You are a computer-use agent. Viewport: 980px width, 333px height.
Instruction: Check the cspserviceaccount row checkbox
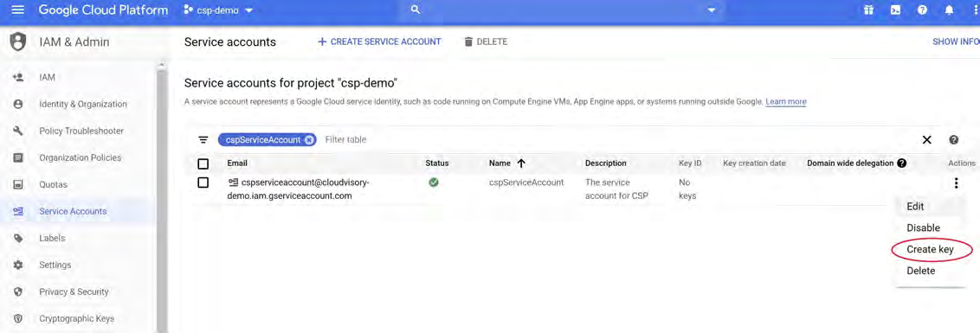[x=203, y=183]
